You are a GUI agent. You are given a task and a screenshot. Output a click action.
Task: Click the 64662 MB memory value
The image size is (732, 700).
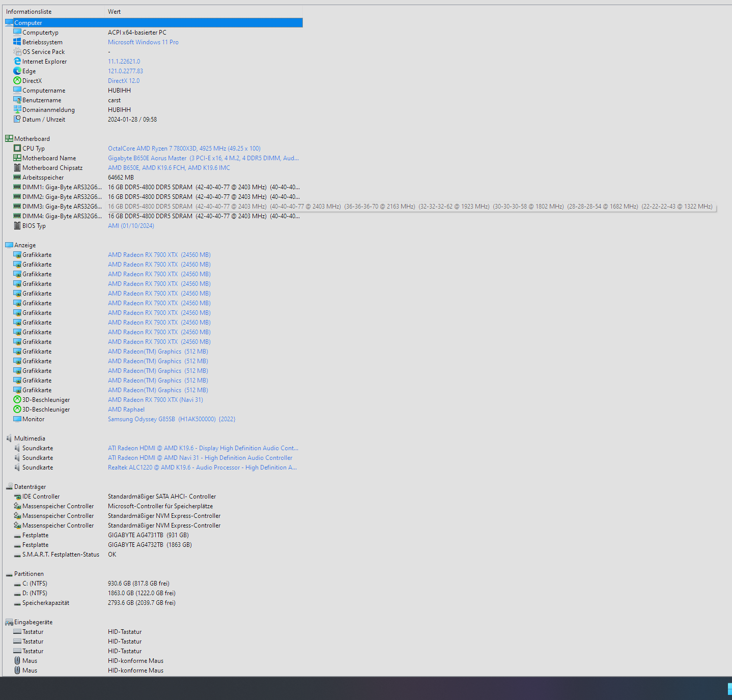click(121, 178)
